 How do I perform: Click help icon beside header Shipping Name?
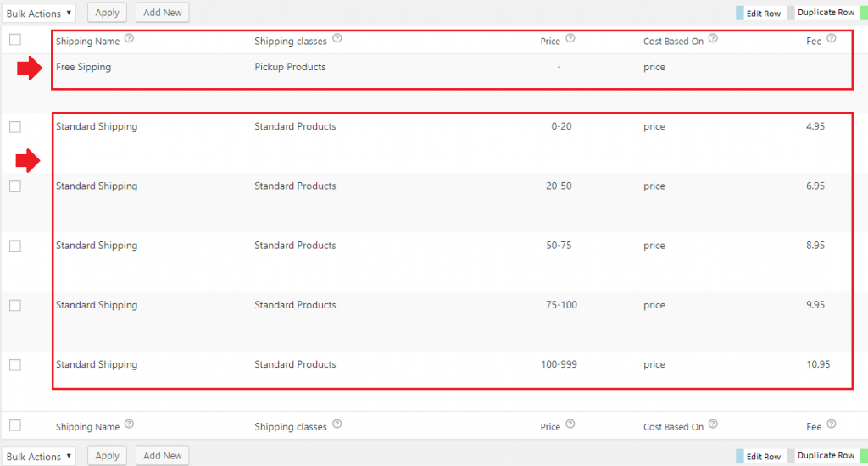[129, 39]
